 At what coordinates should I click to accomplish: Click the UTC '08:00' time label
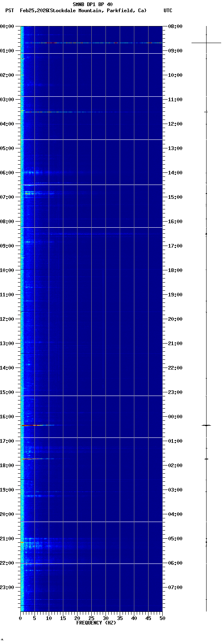pyautogui.click(x=175, y=26)
